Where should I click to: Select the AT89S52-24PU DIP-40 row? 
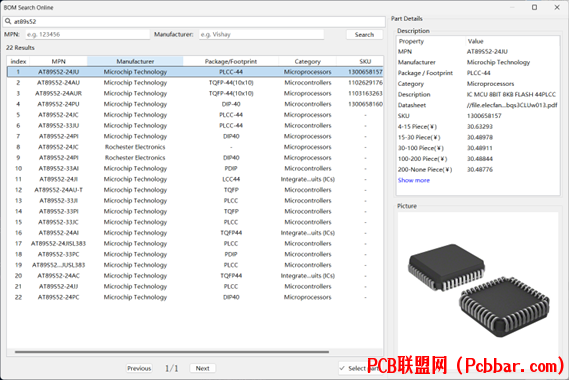click(195, 104)
